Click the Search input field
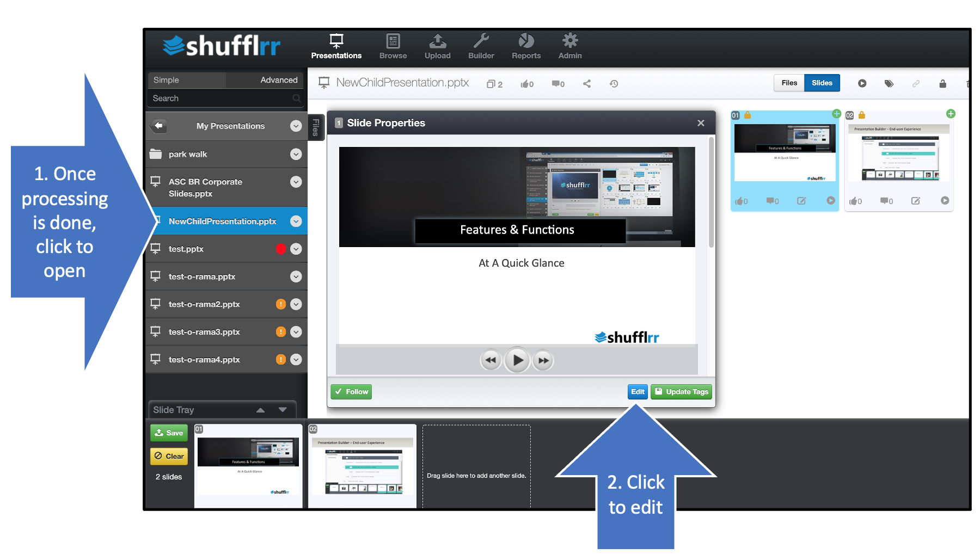Screen dimensions: 980x554 point(225,99)
